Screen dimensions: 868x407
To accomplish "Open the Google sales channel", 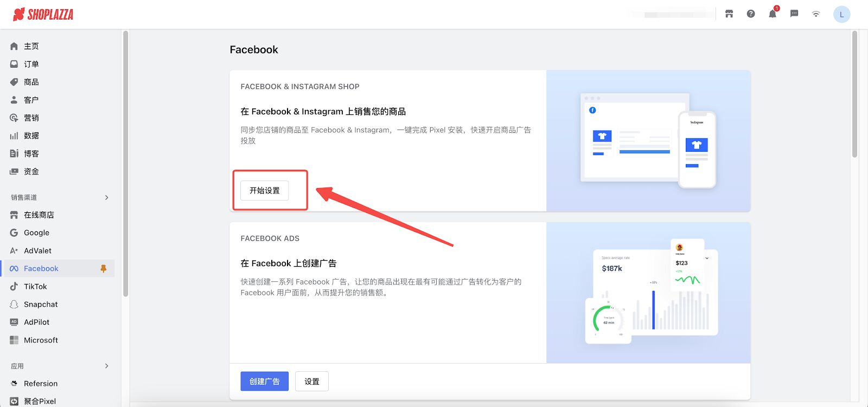I will point(36,233).
